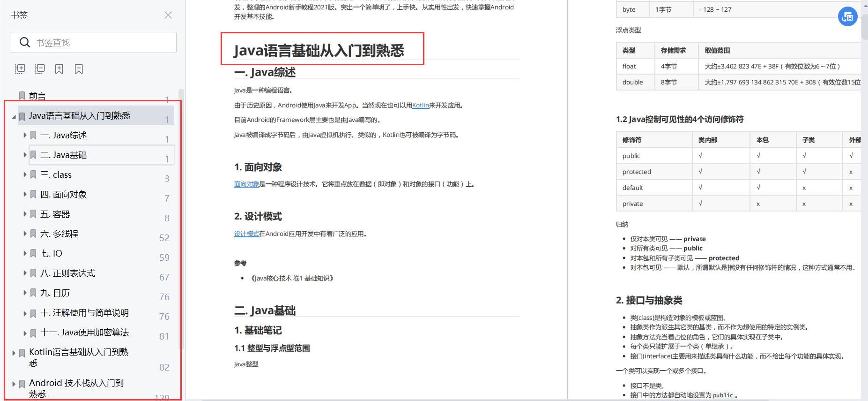Expand the 八. 正则表达式 bookmark
Screen dimensions: 868x401
click(x=25, y=273)
